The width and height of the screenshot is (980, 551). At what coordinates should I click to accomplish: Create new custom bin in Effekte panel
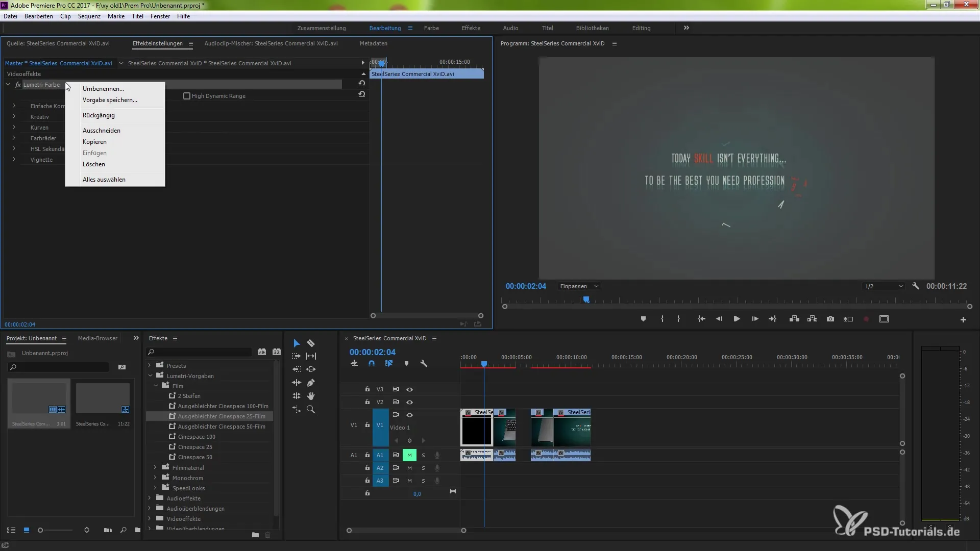(255, 535)
